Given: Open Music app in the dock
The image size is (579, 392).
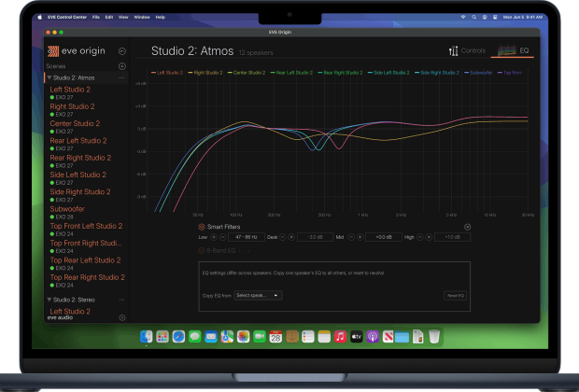Looking at the screenshot, I should coord(340,336).
